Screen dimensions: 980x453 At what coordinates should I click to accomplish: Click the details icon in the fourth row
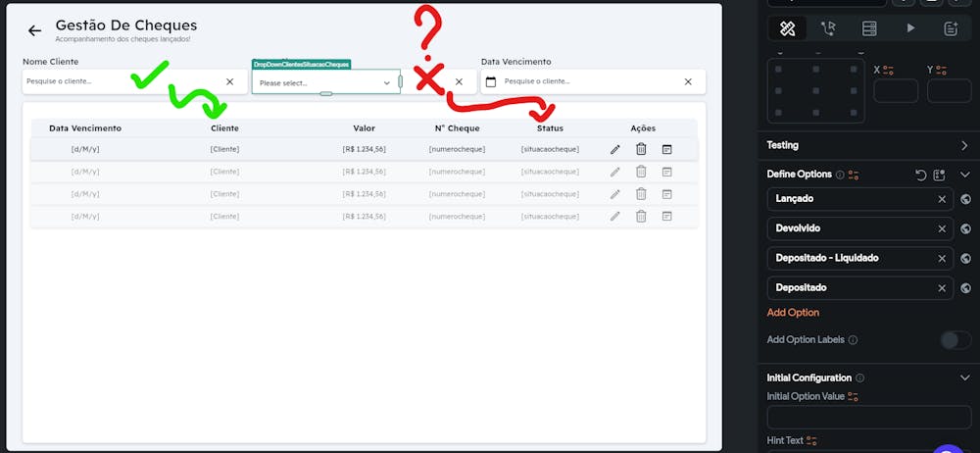tap(666, 216)
